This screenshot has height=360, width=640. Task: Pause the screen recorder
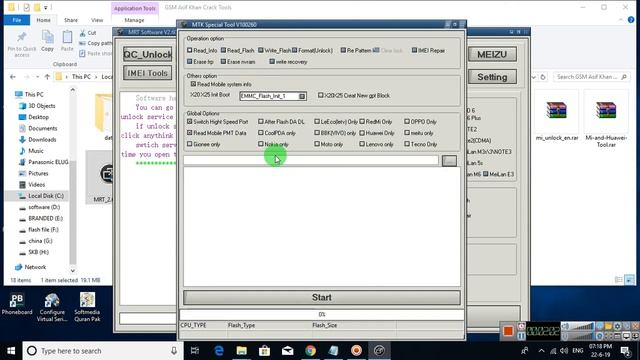pos(521,336)
